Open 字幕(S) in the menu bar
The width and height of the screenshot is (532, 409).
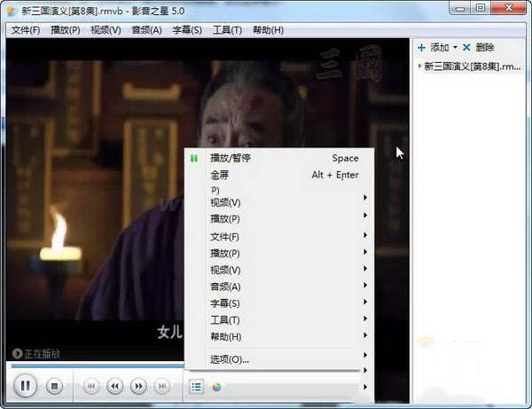tap(187, 30)
